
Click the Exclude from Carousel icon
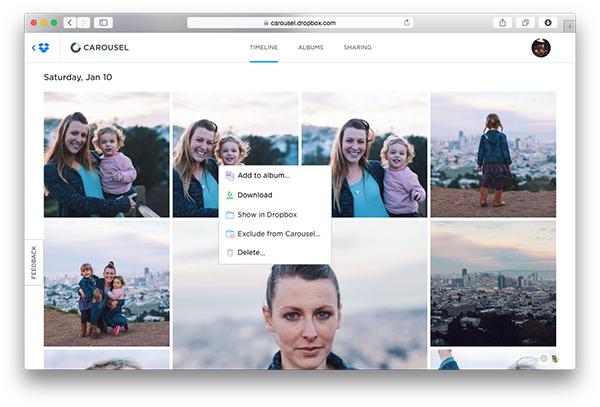230,234
